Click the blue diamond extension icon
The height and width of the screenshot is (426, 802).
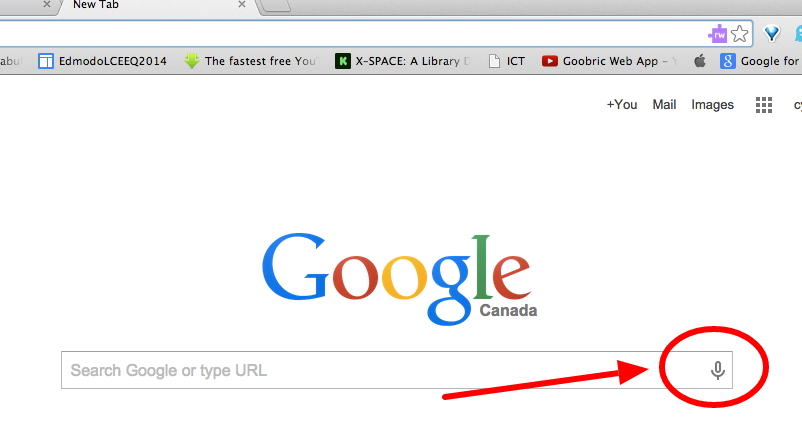[771, 34]
